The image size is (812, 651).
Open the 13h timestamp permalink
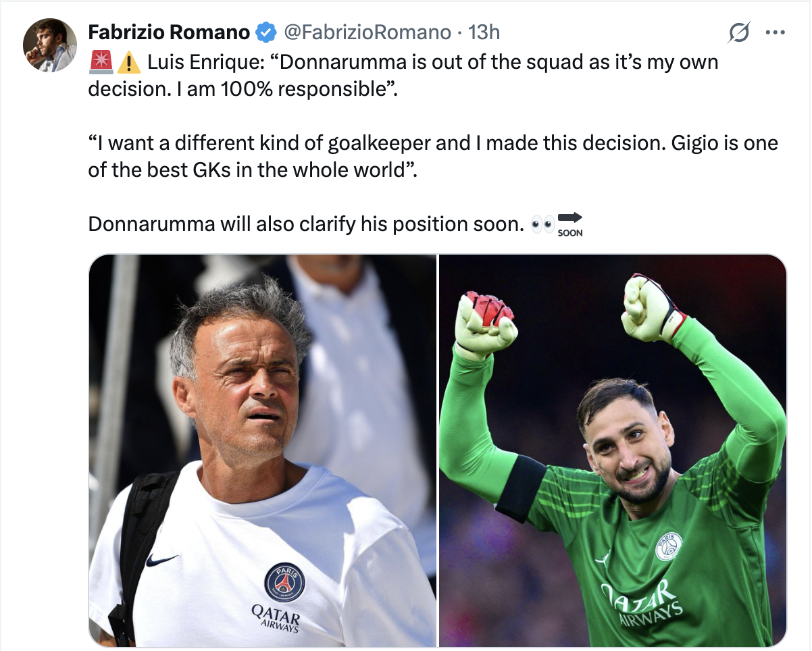484,32
